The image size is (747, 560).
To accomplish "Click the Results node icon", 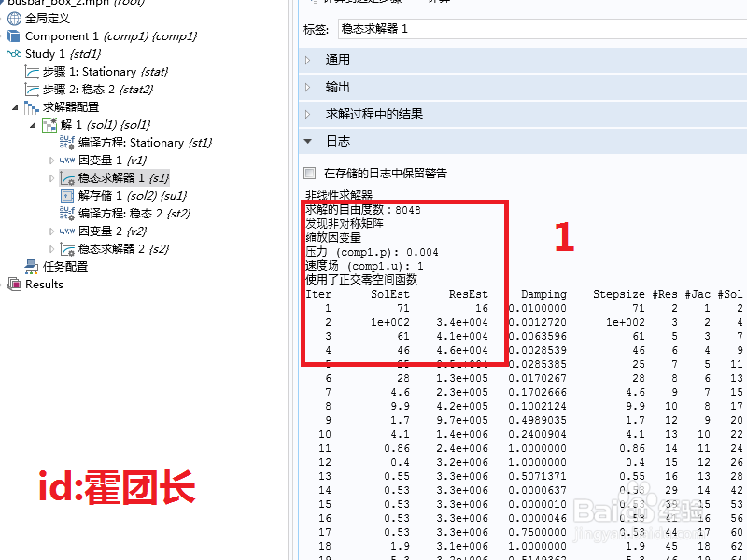I will (x=14, y=285).
